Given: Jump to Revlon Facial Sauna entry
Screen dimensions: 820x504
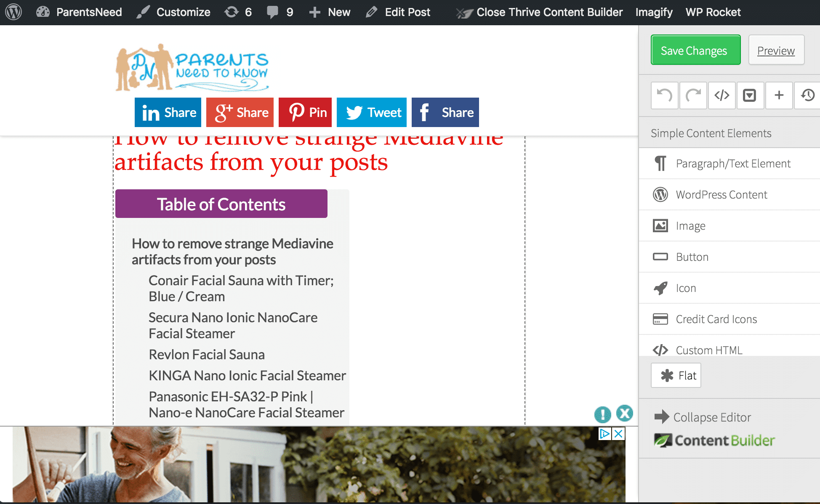Looking at the screenshot, I should pyautogui.click(x=207, y=354).
